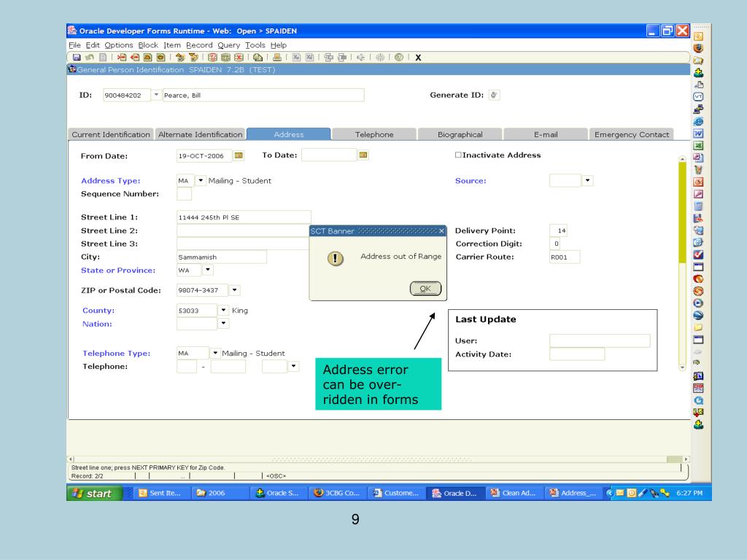Go to Next Record using the toolbar icon

(x=160, y=57)
